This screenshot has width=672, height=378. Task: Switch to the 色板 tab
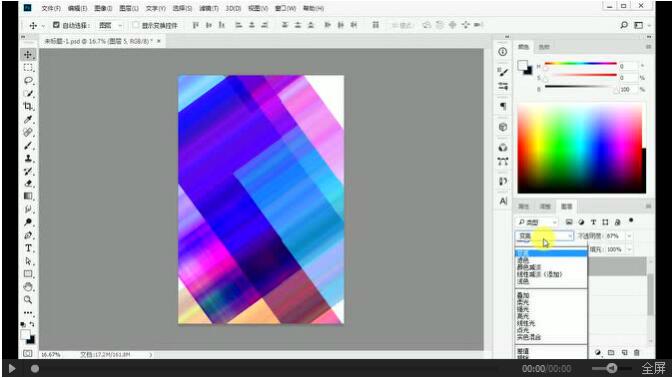tap(544, 47)
